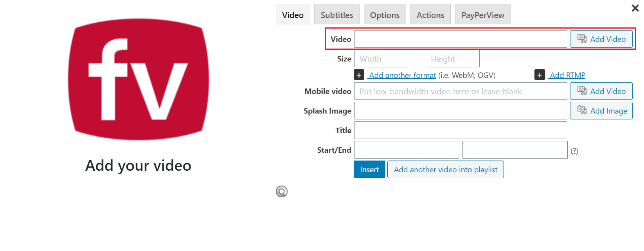Click the circular loading spinner icon
Screen dimensions: 644x251
pyautogui.click(x=282, y=191)
